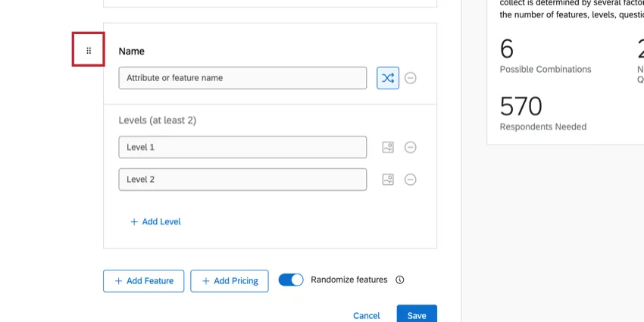Image resolution: width=644 pixels, height=322 pixels.
Task: Click the Possible Combinations count
Action: pyautogui.click(x=507, y=49)
